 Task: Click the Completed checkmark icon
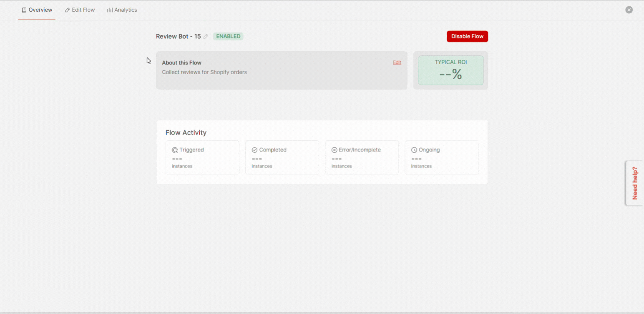point(254,150)
